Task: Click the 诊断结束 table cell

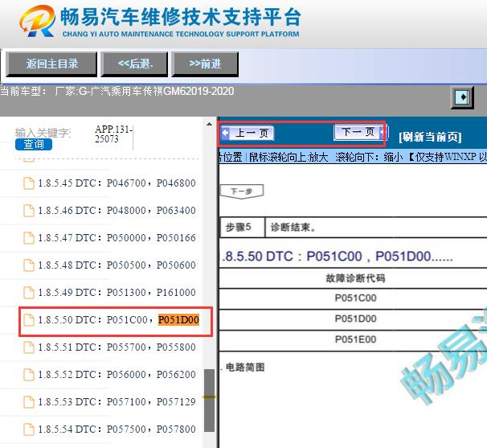Action: (376, 228)
